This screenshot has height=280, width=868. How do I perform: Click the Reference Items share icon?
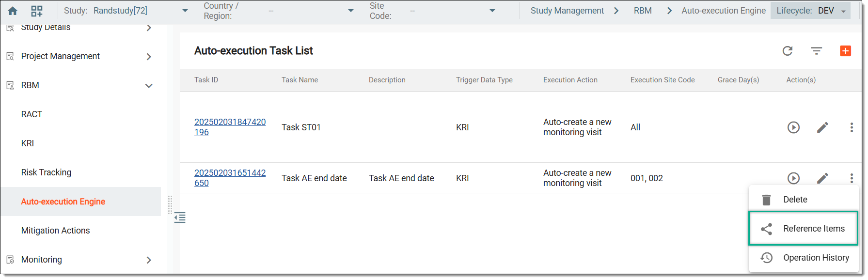point(766,229)
